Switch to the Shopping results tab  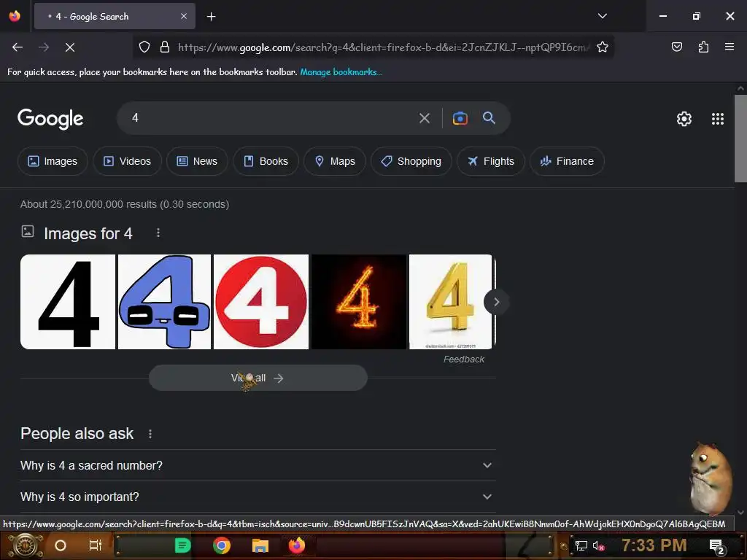point(411,161)
